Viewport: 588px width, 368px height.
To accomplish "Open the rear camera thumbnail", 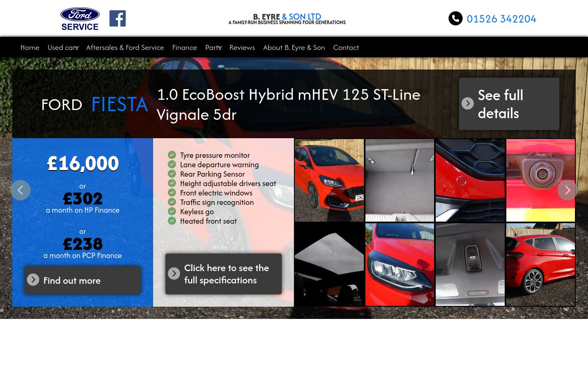I will (541, 180).
